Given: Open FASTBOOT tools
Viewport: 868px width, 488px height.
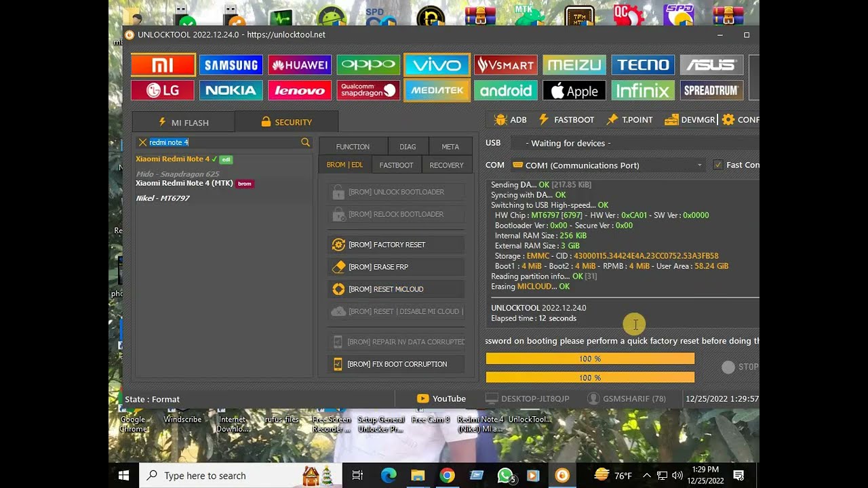Looking at the screenshot, I should [566, 120].
